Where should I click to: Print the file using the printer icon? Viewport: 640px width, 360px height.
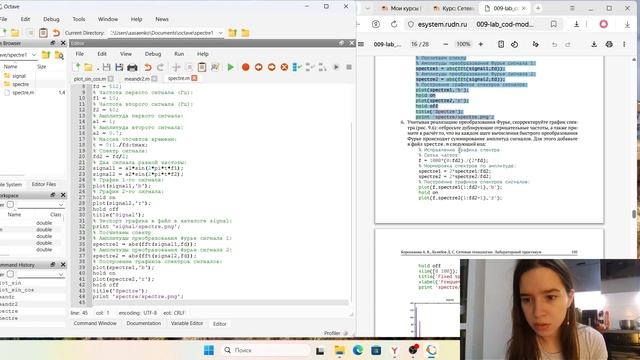pos(132,67)
